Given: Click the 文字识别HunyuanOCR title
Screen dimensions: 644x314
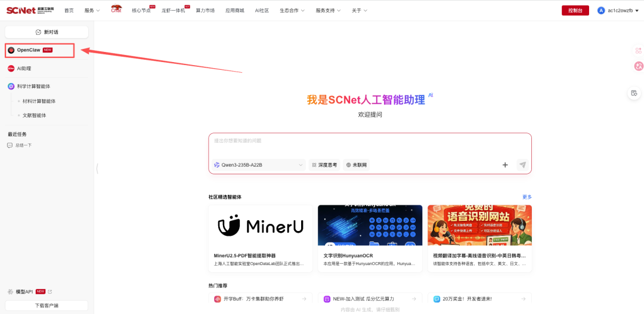Looking at the screenshot, I should pos(348,255).
